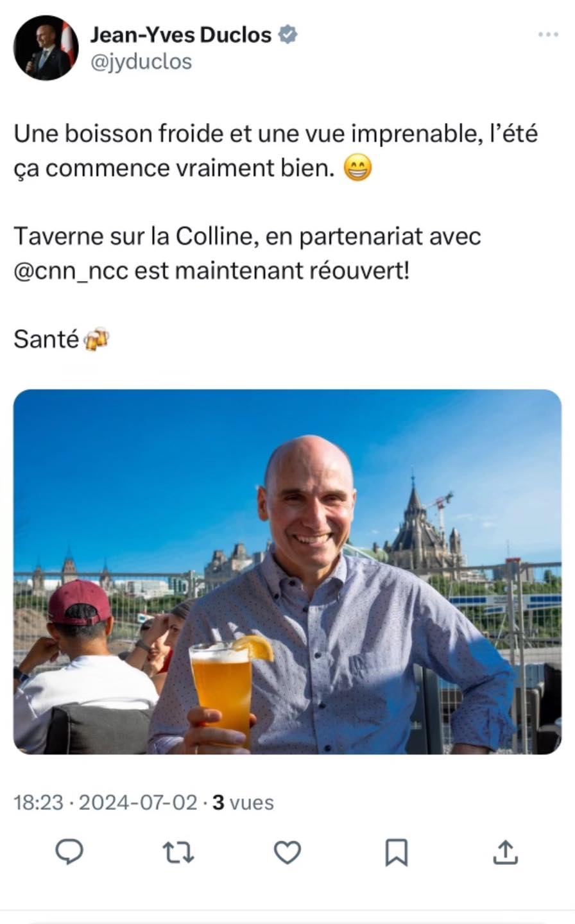Open the Jean-Yves Duclos display name

point(181,35)
